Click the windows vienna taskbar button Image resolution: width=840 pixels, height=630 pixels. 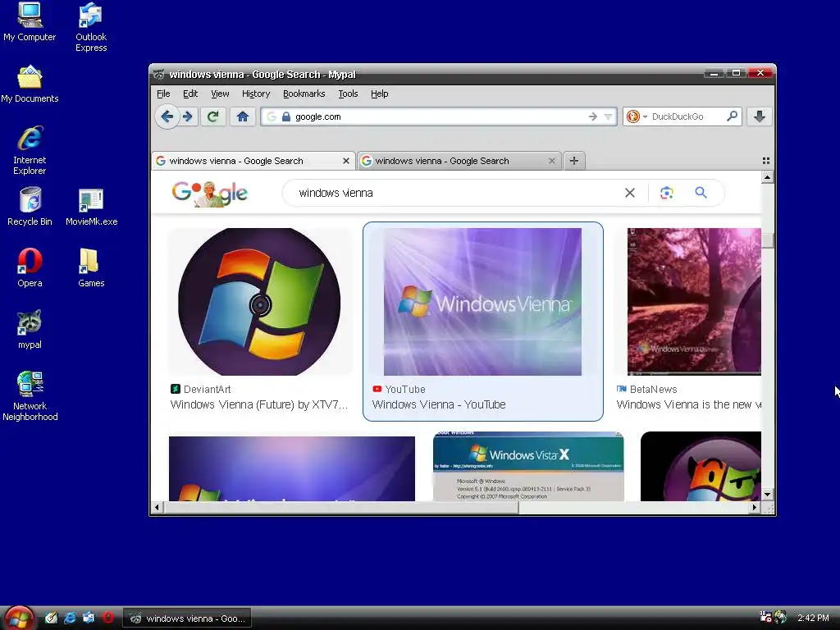187,619
